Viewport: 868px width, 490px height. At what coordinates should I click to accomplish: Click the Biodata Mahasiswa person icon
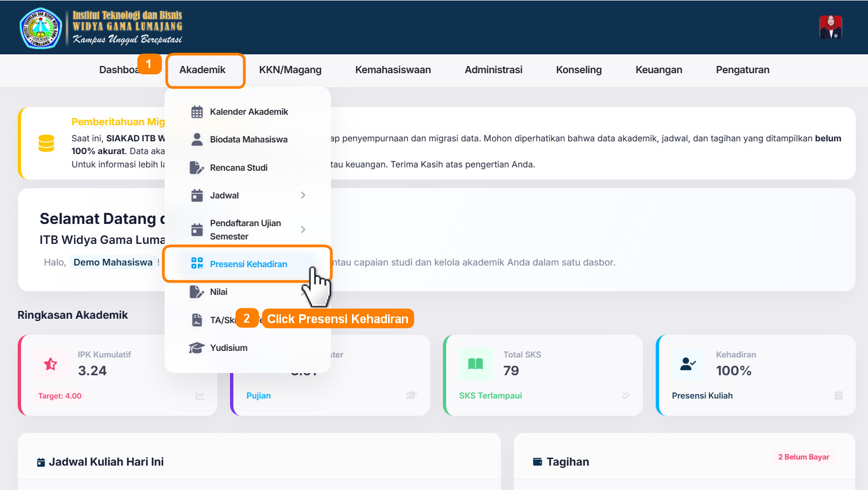point(197,139)
